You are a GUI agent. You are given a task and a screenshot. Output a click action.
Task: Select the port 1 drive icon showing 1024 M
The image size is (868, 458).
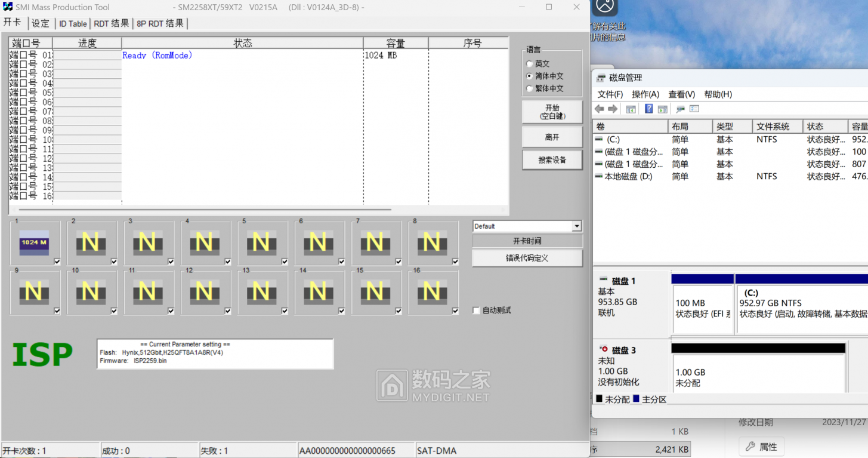[x=34, y=243]
